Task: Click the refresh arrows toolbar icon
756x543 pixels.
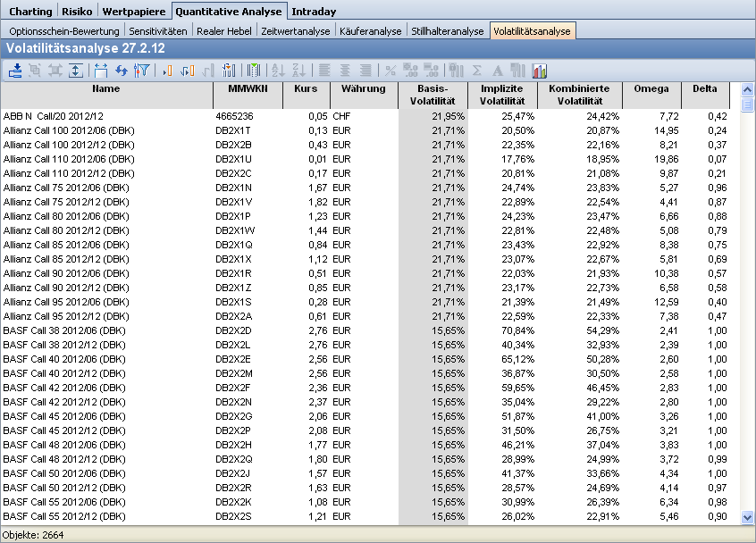Action: click(x=122, y=70)
